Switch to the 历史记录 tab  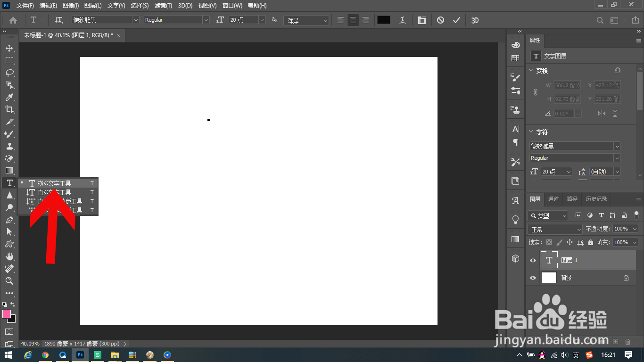click(x=596, y=199)
